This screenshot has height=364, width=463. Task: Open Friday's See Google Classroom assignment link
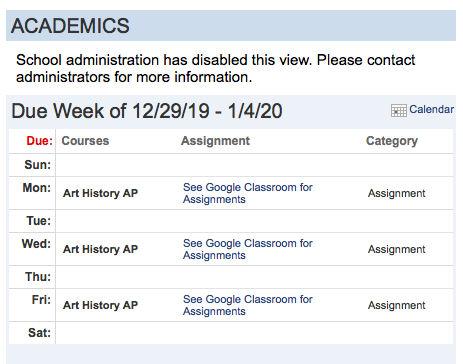[248, 305]
